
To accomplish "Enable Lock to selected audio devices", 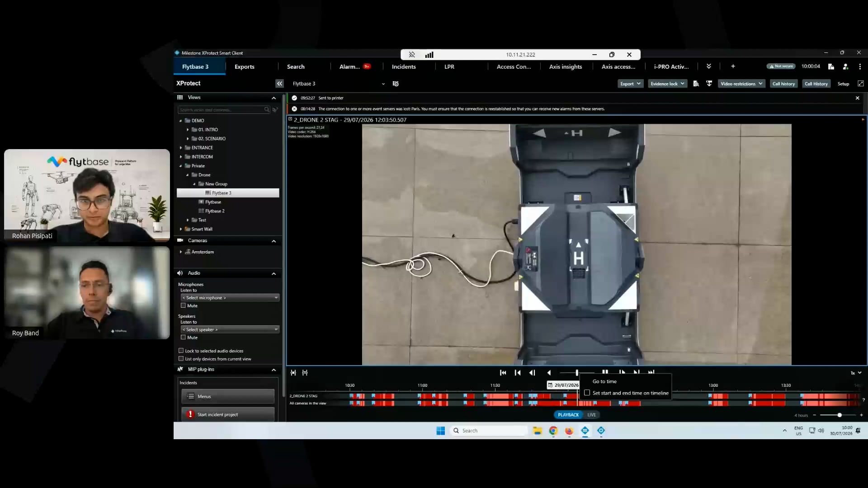I will tap(181, 351).
